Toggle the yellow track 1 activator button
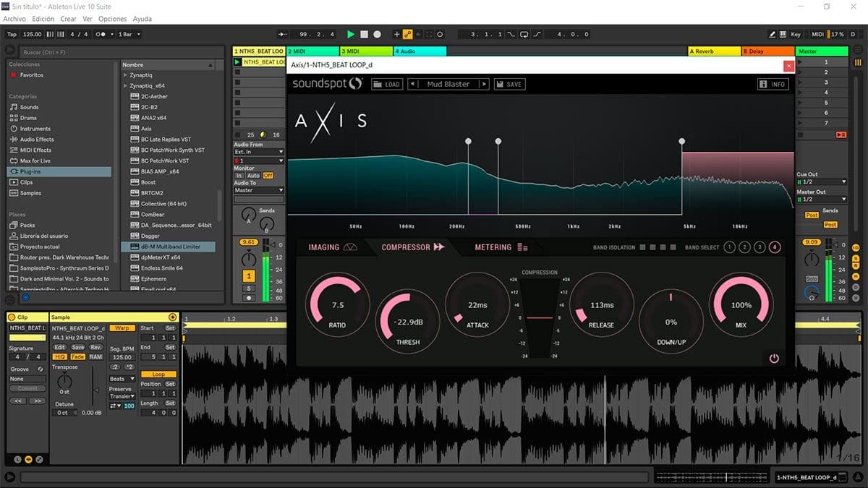This screenshot has width=868, height=488. click(x=249, y=276)
